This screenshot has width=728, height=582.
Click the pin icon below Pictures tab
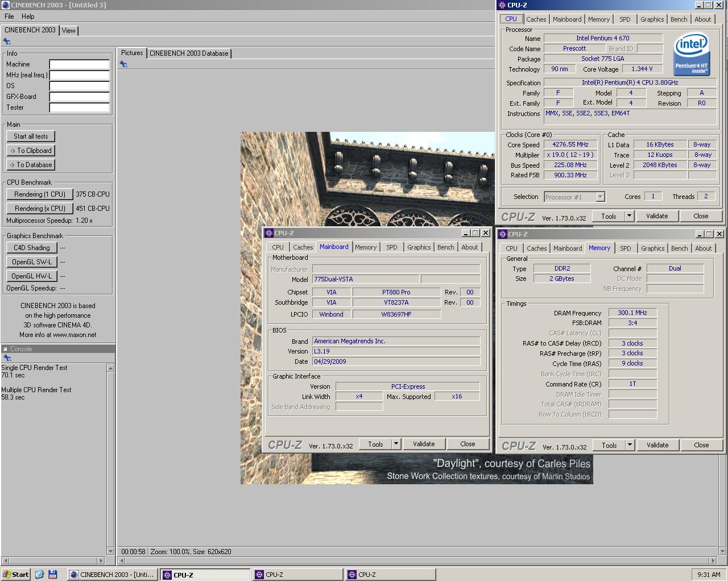123,64
